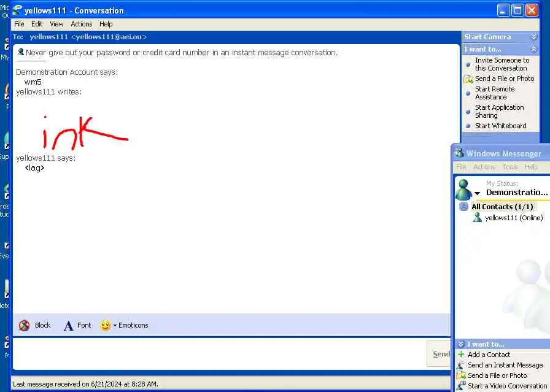Click Send a File or Photo in Windows Messenger
The width and height of the screenshot is (550, 392).
tap(497, 375)
